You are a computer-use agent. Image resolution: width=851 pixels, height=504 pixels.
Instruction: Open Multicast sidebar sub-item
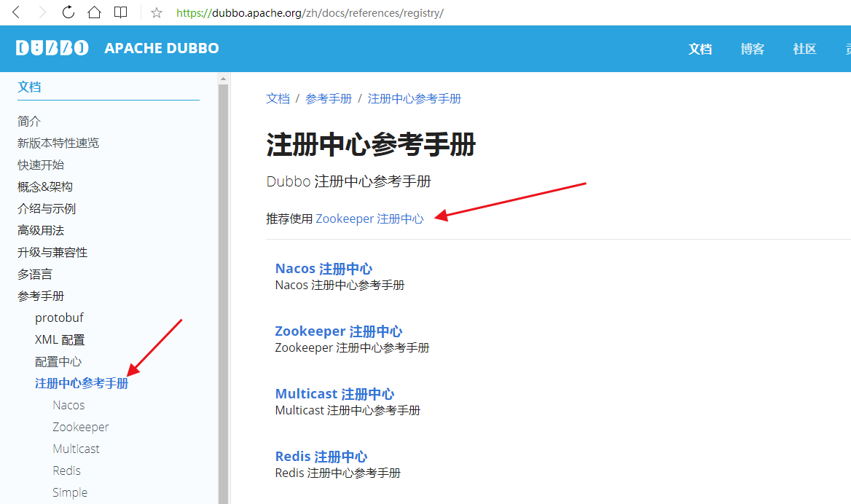click(76, 449)
